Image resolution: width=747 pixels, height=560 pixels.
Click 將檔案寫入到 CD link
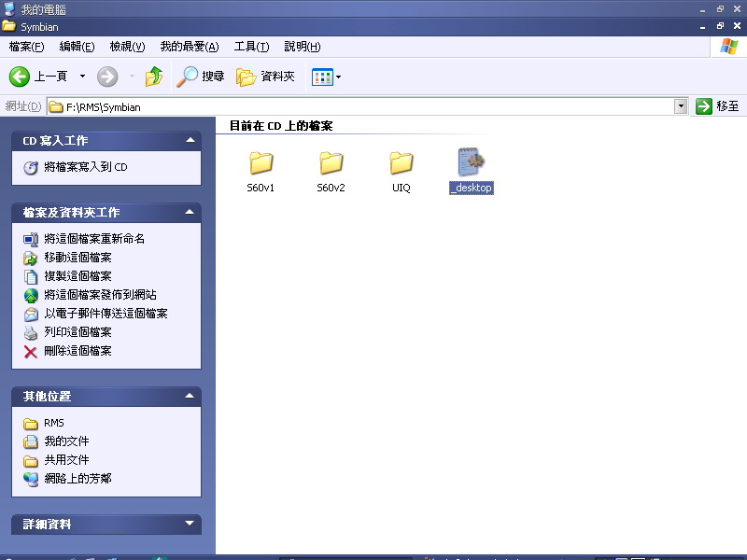86,167
